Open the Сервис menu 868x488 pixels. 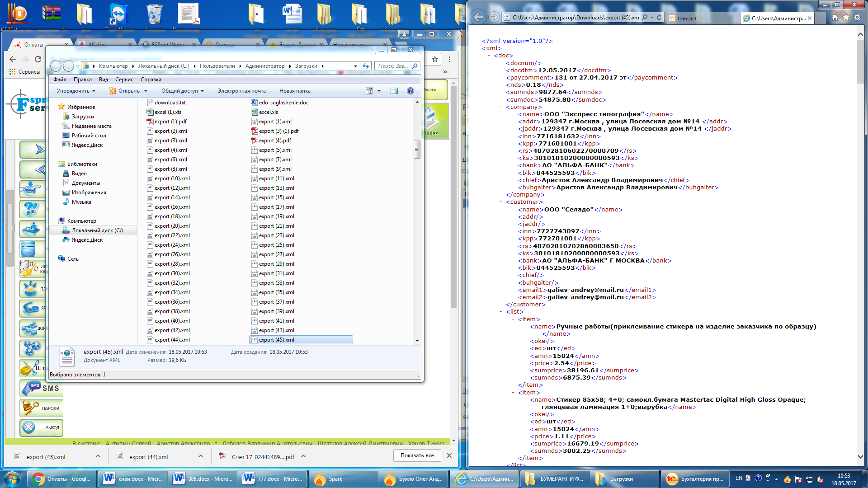(x=124, y=80)
